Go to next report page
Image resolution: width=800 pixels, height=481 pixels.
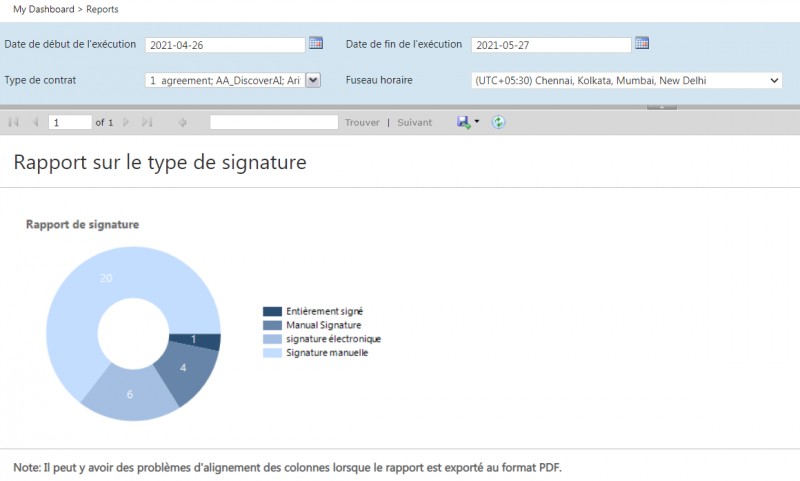[126, 122]
